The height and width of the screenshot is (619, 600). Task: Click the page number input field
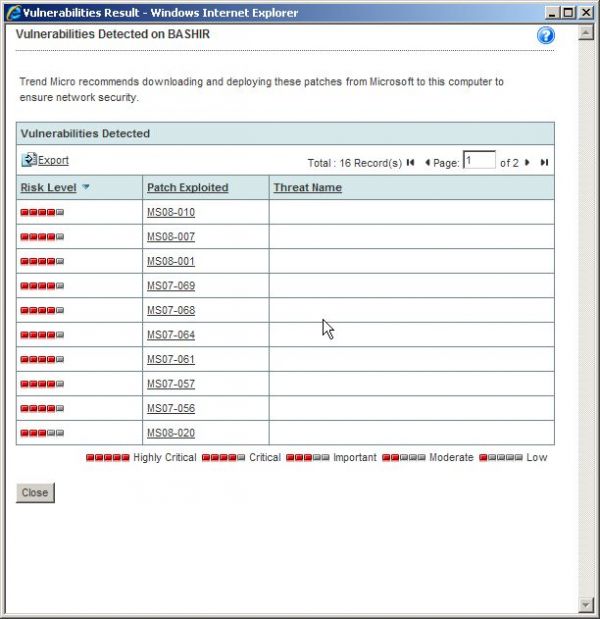tap(479, 160)
